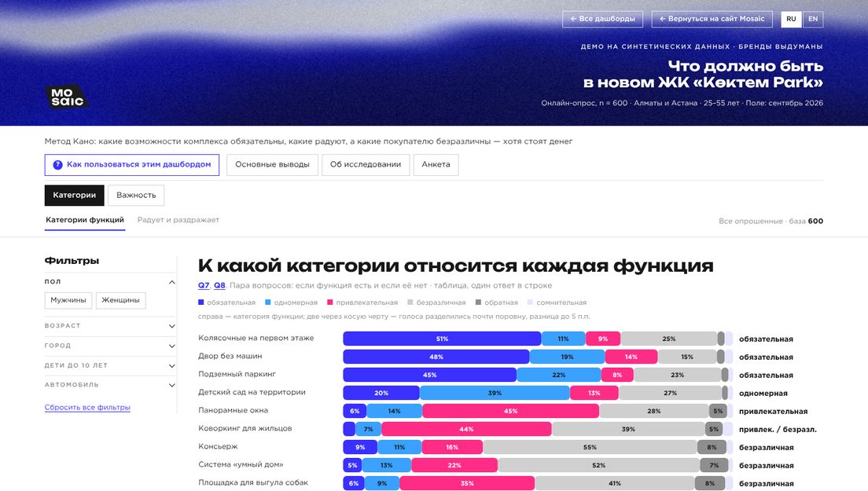Image resolution: width=868 pixels, height=491 pixels.
Task: Open question link Q8
Action: (x=220, y=286)
